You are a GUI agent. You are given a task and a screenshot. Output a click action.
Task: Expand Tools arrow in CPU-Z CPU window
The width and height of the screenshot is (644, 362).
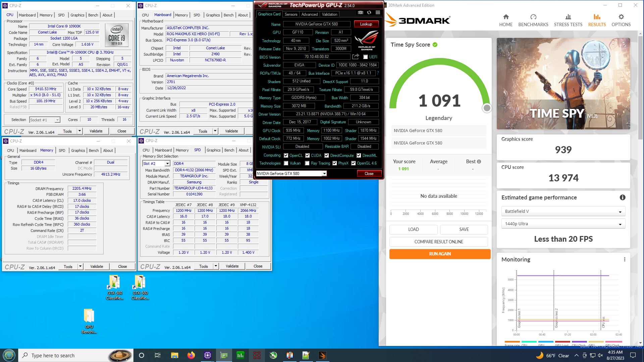tap(80, 131)
